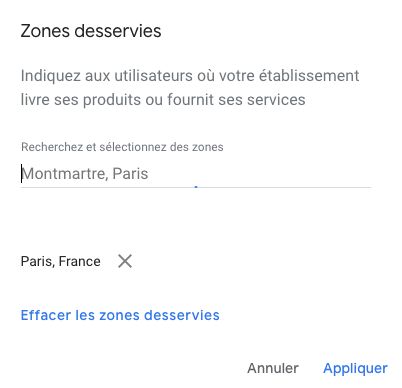
Task: Click the underline of the zone search field
Action: [196, 187]
